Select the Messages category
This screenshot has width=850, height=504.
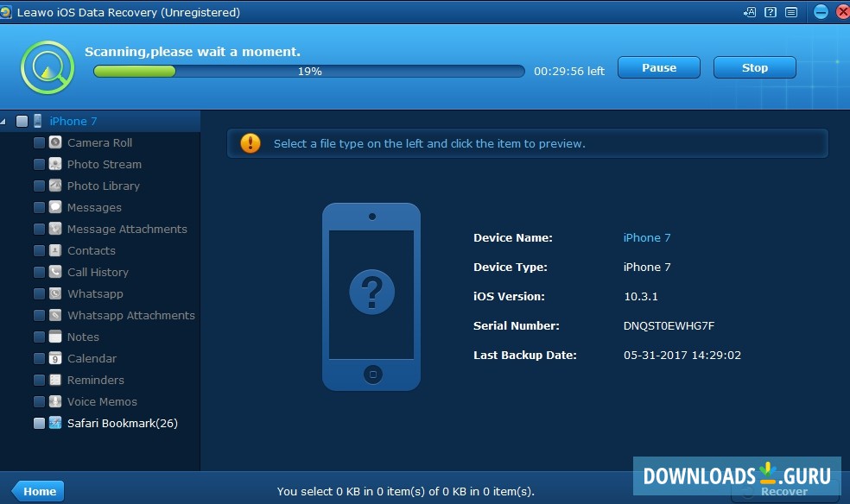pyautogui.click(x=94, y=207)
